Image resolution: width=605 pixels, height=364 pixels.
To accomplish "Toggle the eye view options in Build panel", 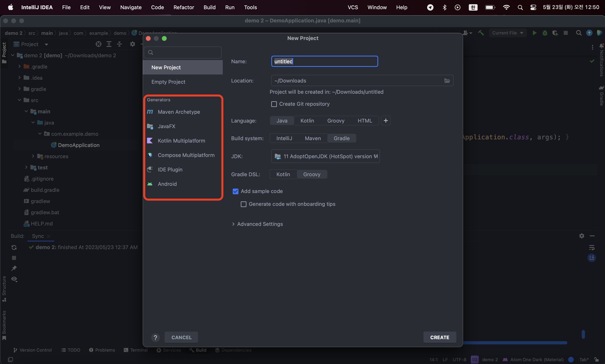I will [14, 279].
